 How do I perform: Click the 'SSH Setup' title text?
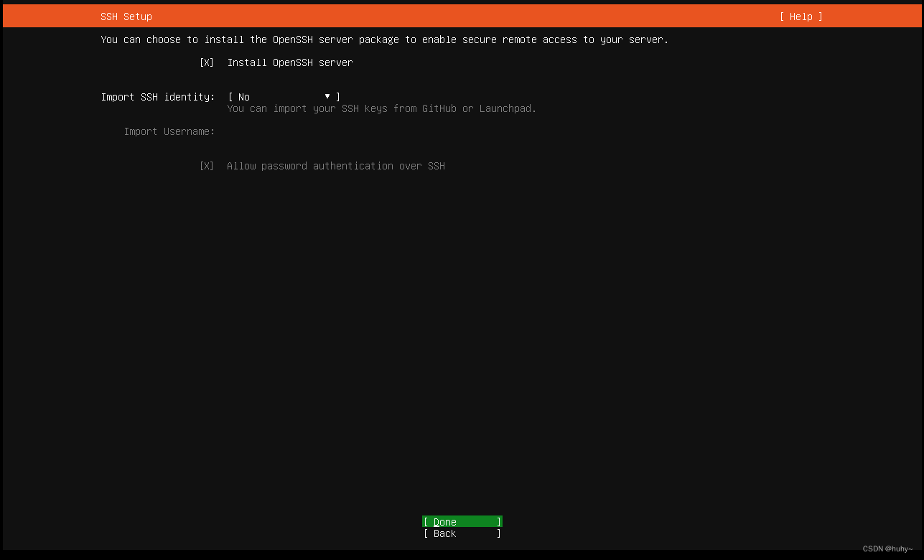[x=126, y=17]
